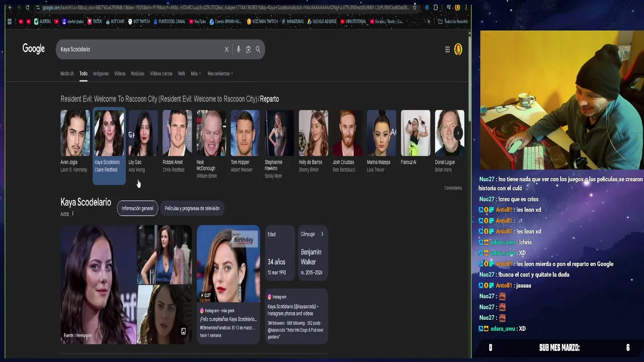The width and height of the screenshot is (644, 362).
Task: Open the Reparto heading link
Action: point(270,99)
